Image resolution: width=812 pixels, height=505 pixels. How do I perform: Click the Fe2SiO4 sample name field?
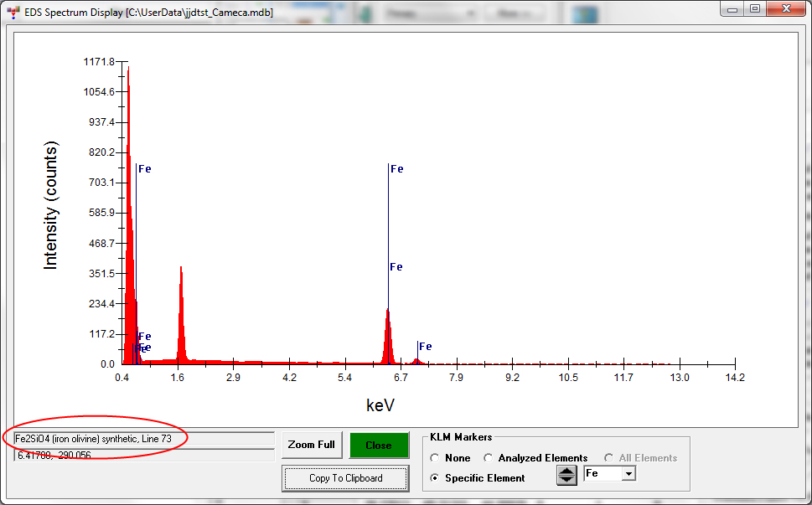(x=142, y=439)
